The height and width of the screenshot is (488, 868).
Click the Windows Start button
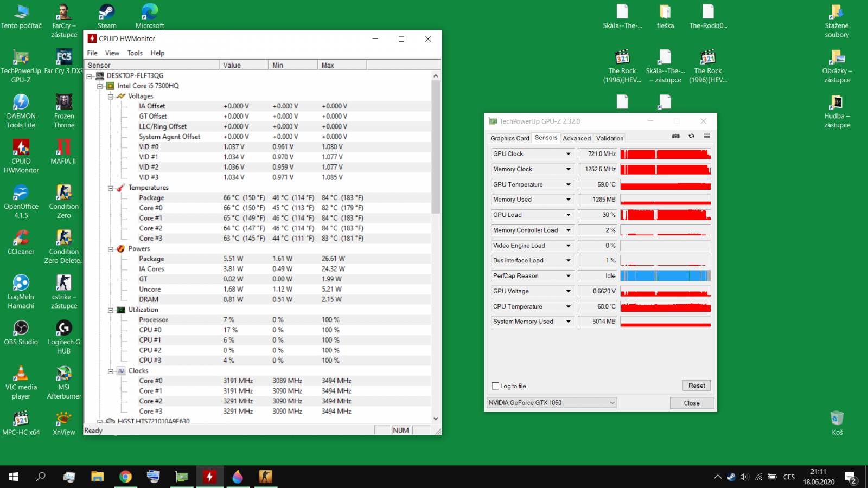coord(14,477)
